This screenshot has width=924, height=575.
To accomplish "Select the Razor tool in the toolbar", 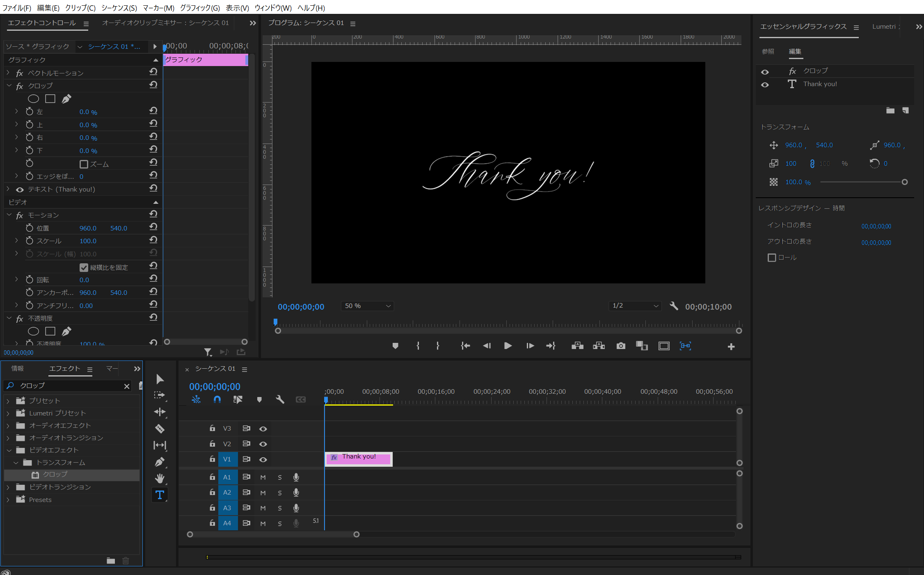I will (160, 429).
